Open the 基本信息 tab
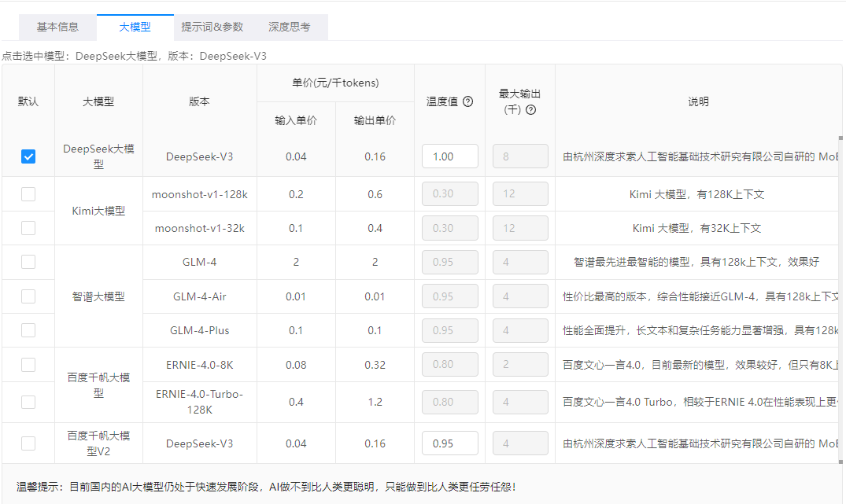Image resolution: width=846 pixels, height=504 pixels. pos(57,27)
